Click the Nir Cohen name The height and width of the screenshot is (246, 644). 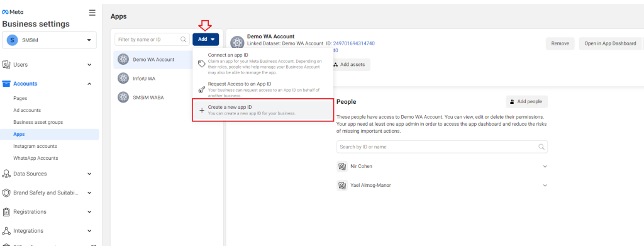[362, 166]
